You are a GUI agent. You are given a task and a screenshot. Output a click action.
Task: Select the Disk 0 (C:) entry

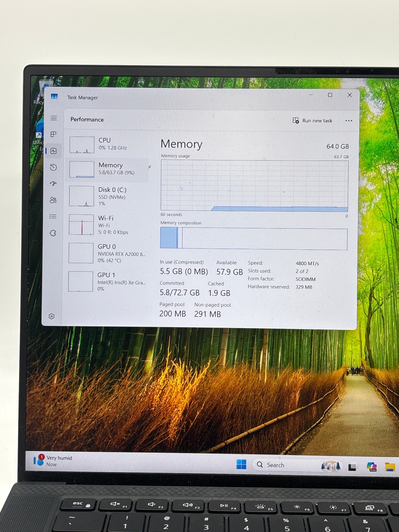pyautogui.click(x=107, y=196)
